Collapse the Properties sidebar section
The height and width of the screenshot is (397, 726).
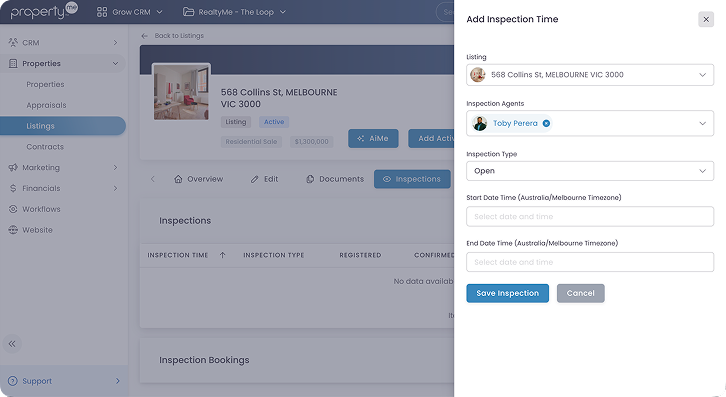[x=63, y=63]
